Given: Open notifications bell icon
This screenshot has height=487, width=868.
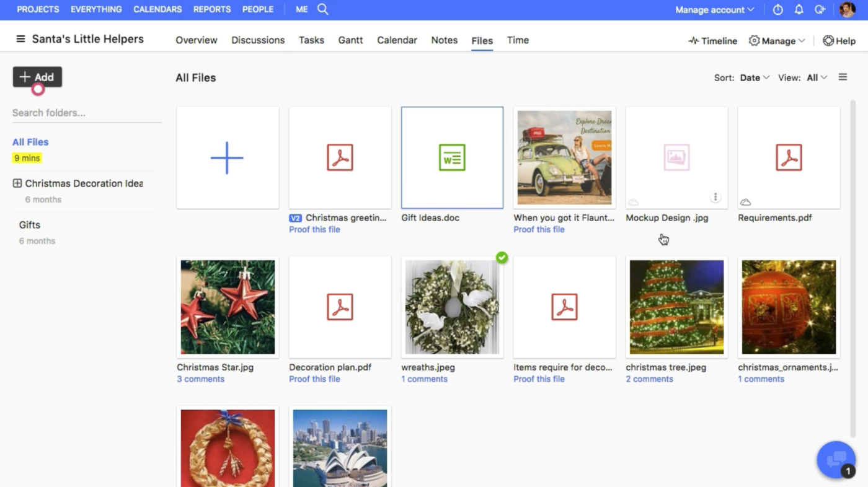Looking at the screenshot, I should click(799, 10).
